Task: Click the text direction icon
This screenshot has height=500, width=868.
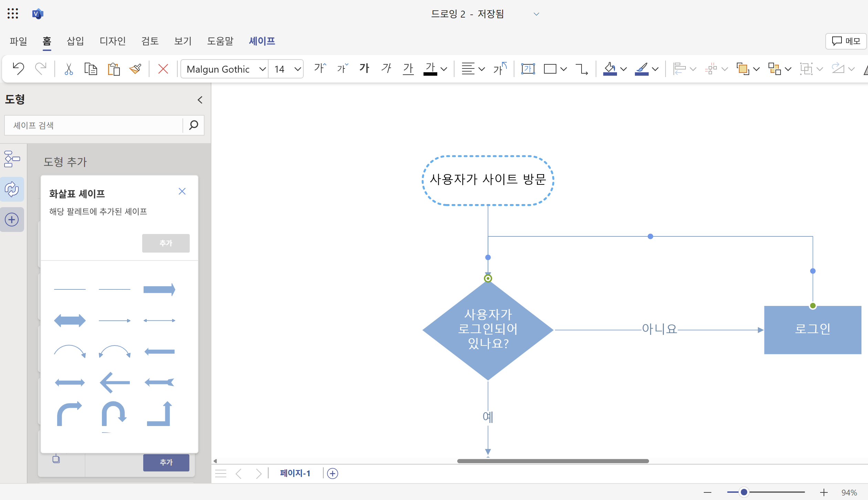Action: [500, 68]
